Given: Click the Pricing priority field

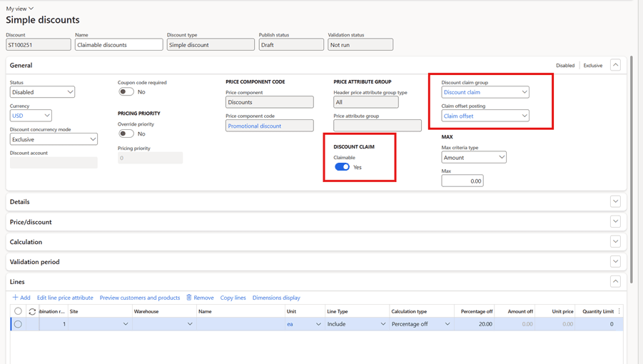Looking at the screenshot, I should click(150, 158).
